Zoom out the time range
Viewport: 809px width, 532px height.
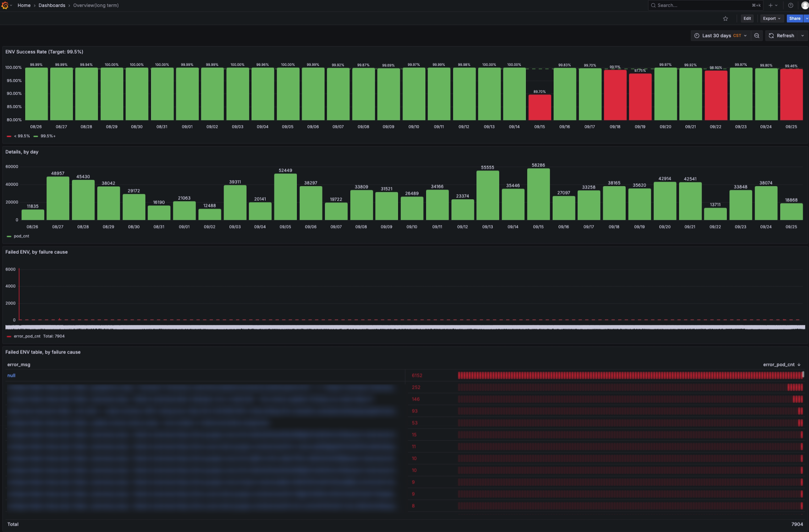tap(757, 36)
